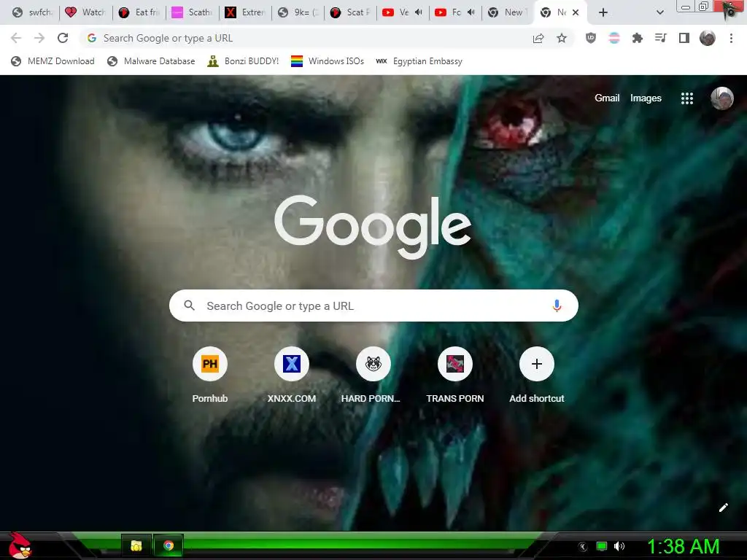Click the Google search box
The height and width of the screenshot is (560, 747).
(x=373, y=306)
